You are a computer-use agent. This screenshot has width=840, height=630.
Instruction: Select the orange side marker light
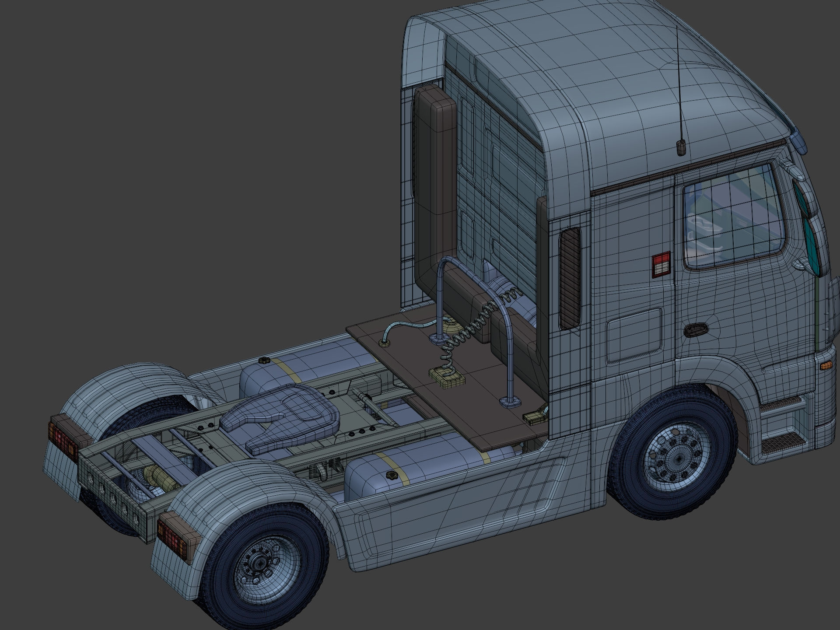pos(826,364)
